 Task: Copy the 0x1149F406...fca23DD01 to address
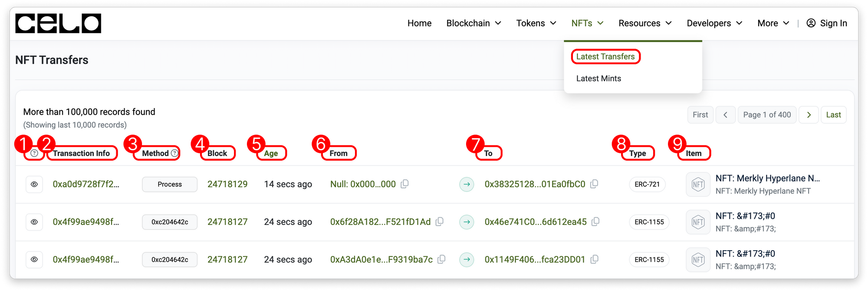594,259
